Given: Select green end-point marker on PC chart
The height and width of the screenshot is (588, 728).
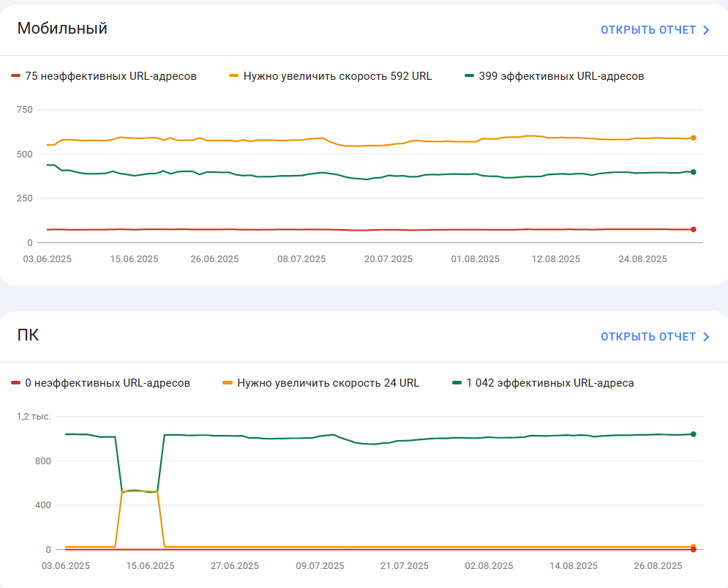Looking at the screenshot, I should (693, 434).
